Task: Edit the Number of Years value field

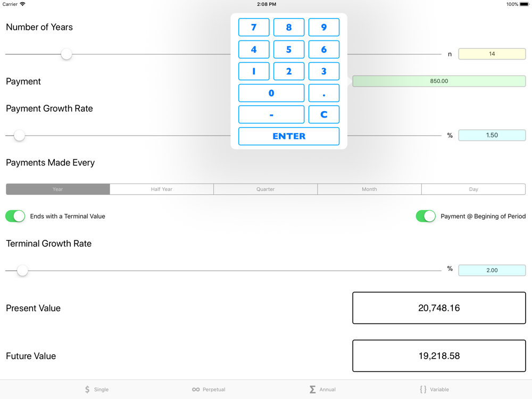Action: coord(492,54)
